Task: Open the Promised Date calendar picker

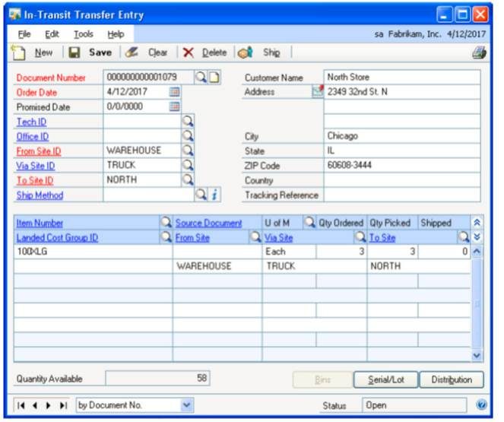Action: (x=174, y=106)
